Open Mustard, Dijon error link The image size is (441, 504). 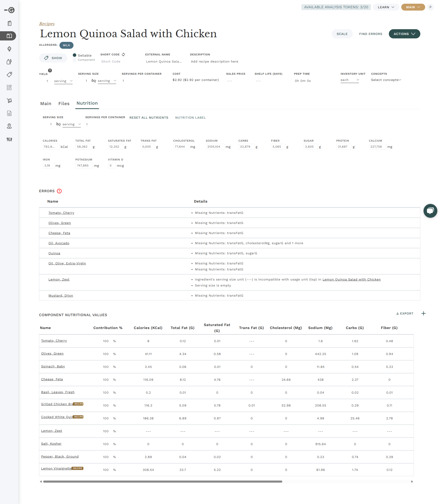coord(61,295)
